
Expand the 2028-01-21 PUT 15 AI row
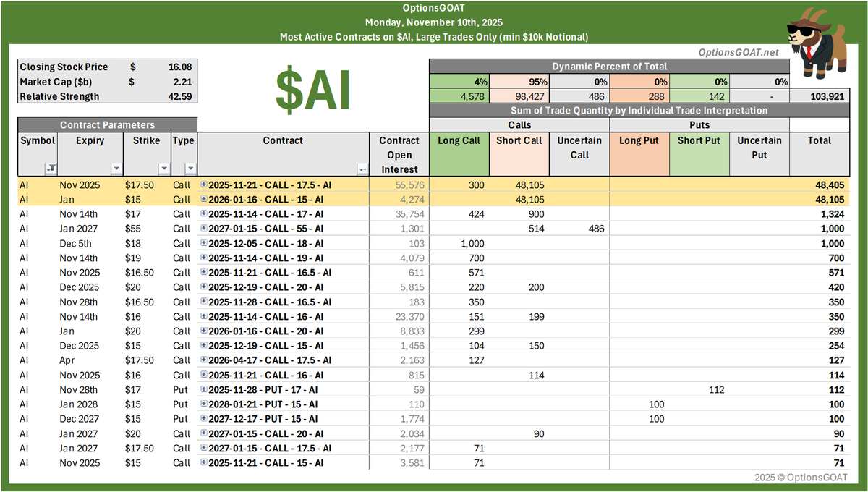(204, 404)
